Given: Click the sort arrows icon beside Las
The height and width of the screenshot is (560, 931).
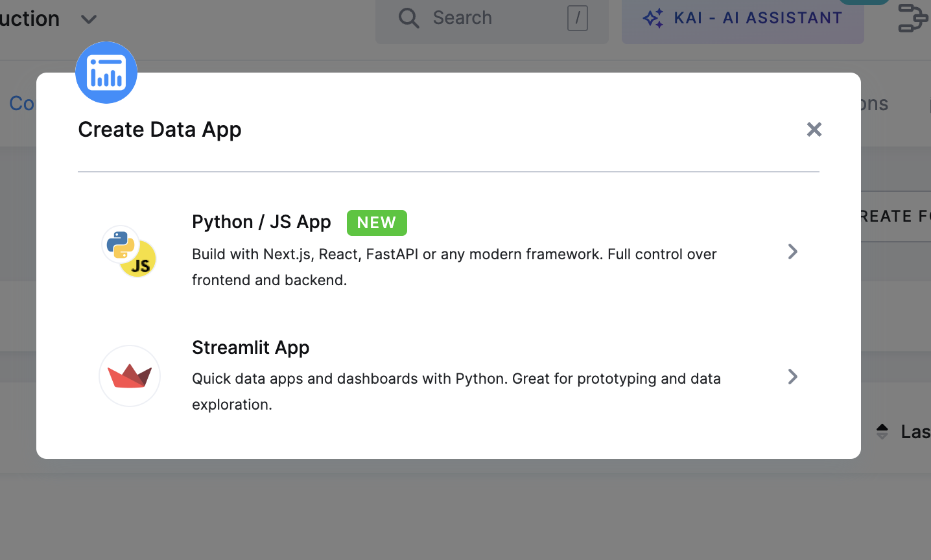Looking at the screenshot, I should 882,432.
